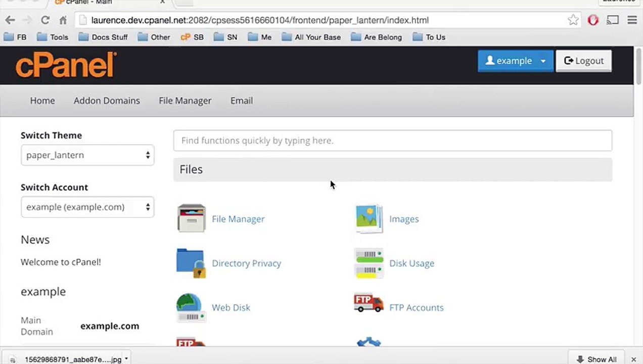Viewport: 643px width, 364px height.
Task: Open File Manager from the nav bar
Action: click(x=185, y=101)
